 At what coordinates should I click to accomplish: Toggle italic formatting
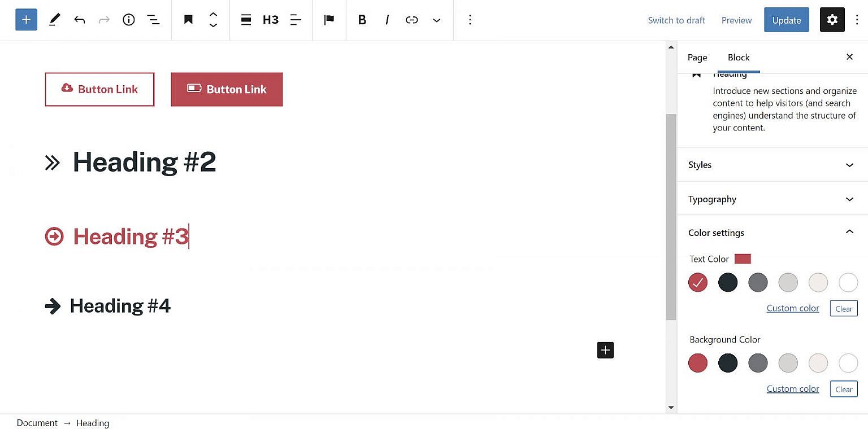[x=387, y=20]
